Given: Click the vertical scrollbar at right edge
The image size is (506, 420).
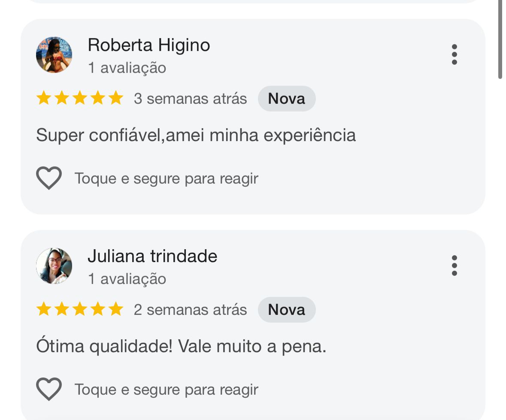Looking at the screenshot, I should 500,39.
